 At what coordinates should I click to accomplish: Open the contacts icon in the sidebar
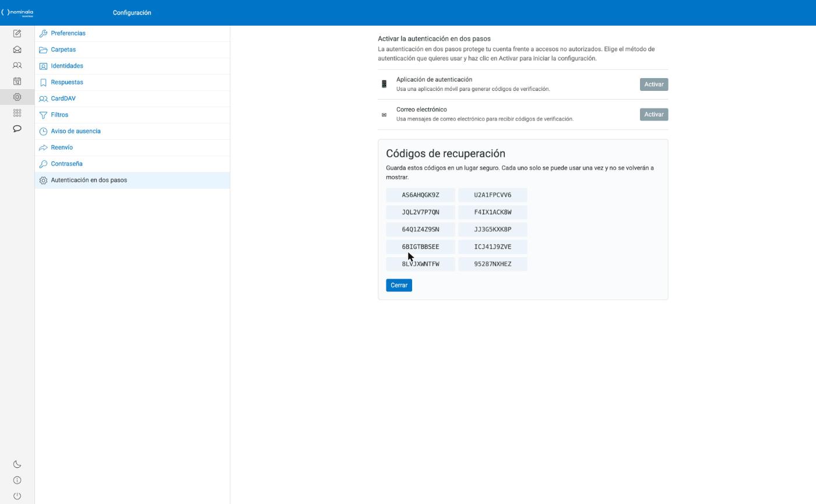click(17, 65)
